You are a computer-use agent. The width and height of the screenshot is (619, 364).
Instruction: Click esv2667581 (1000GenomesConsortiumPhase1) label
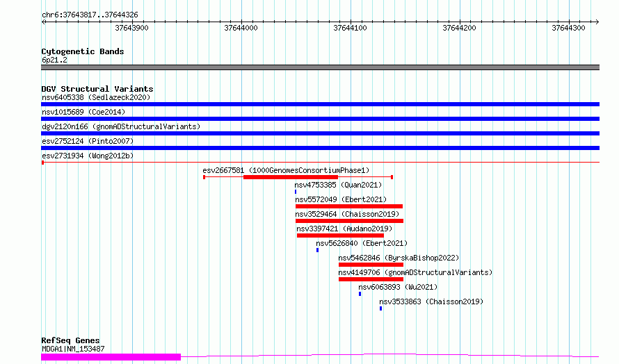click(x=287, y=170)
